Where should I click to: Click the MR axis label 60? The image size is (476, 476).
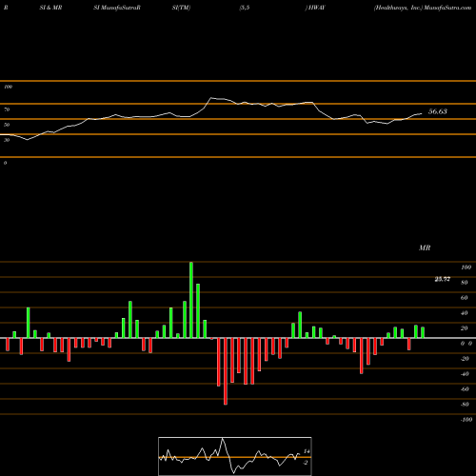coord(465,298)
